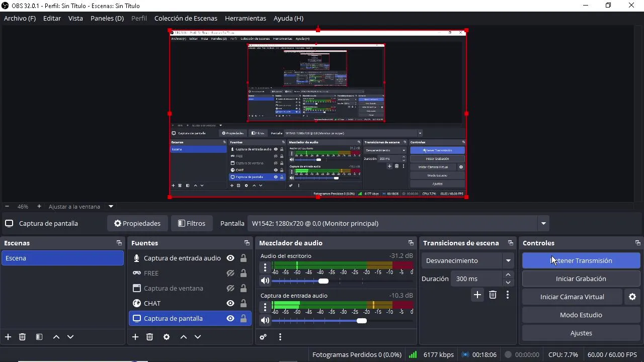Start Iniciar Cámara Virtual
Screen dimensions: 644x362
point(572,297)
